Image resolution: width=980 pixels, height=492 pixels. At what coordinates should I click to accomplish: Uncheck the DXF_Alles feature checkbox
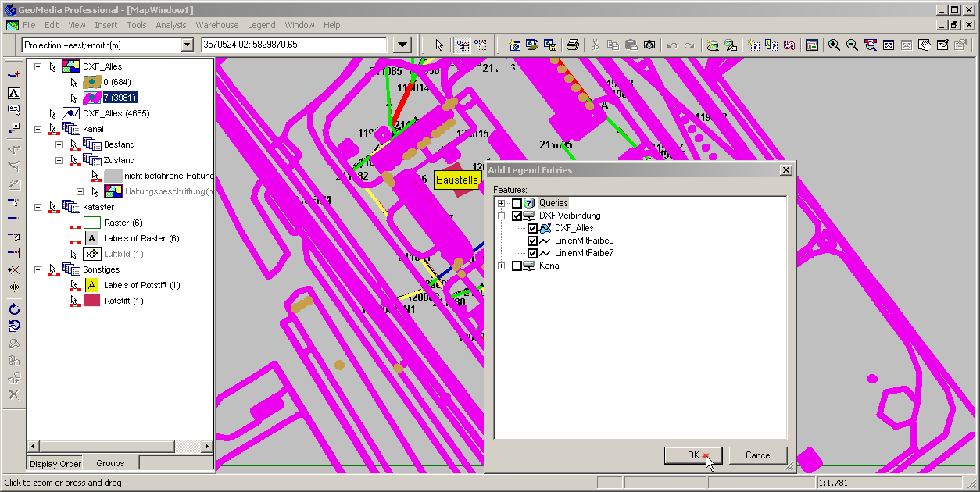coord(532,228)
